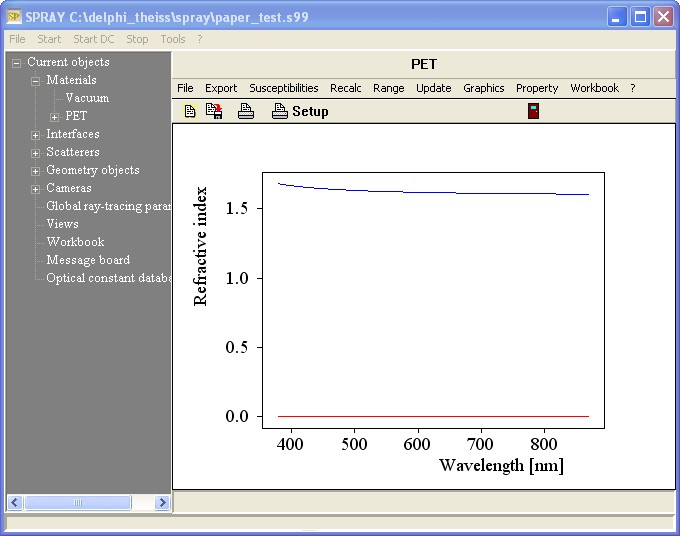Screen dimensions: 680x536
Task: Expand the Cameras tree node
Action: [36, 189]
